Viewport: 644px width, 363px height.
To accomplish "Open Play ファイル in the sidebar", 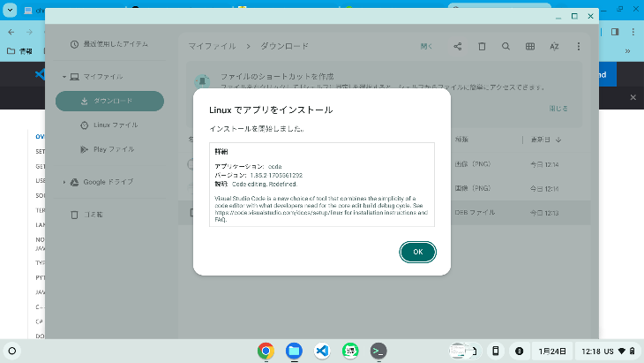I will point(109,149).
